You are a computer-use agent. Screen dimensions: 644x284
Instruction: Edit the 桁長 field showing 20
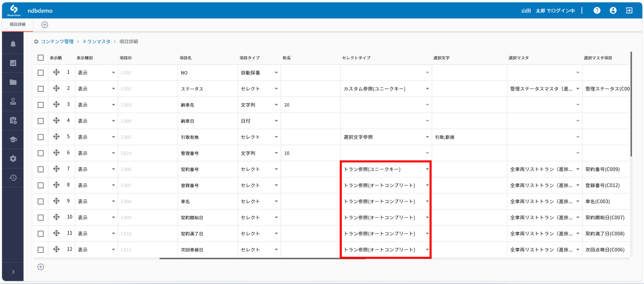point(310,105)
